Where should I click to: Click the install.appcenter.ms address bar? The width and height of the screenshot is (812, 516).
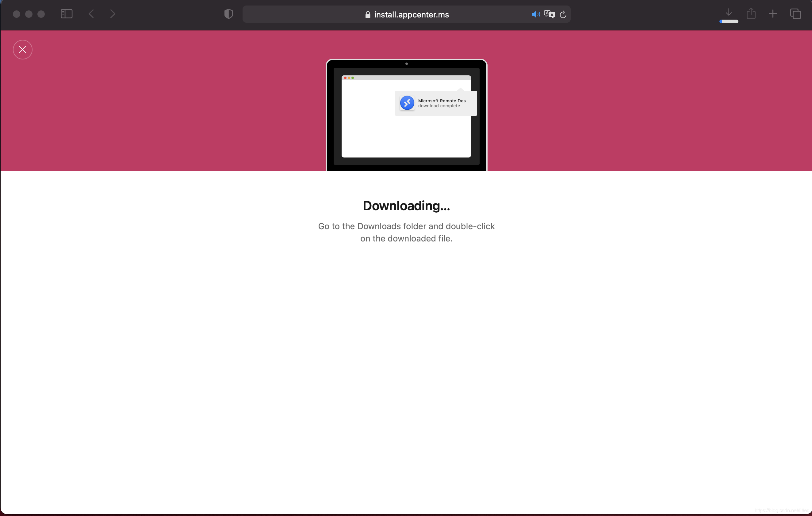click(406, 14)
